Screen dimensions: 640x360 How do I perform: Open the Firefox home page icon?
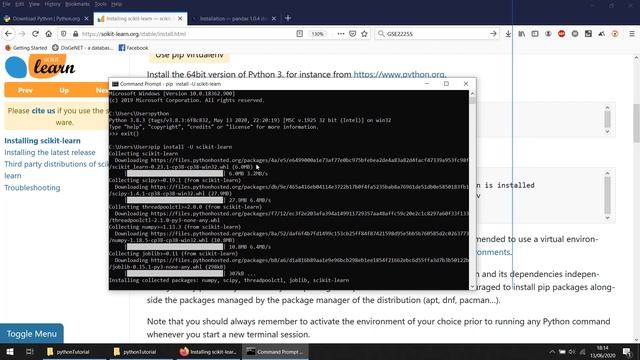point(49,34)
